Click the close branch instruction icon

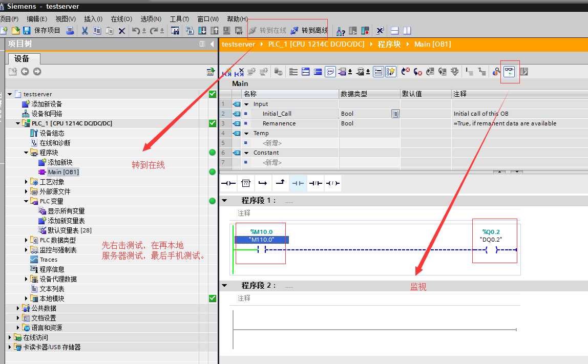tap(280, 183)
